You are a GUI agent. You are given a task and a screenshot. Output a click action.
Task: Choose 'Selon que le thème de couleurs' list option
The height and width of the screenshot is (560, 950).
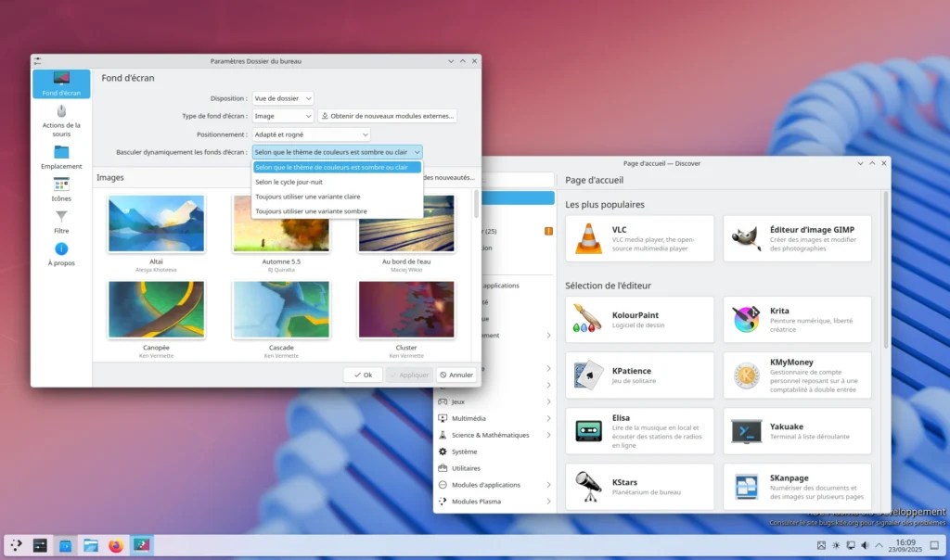click(338, 167)
